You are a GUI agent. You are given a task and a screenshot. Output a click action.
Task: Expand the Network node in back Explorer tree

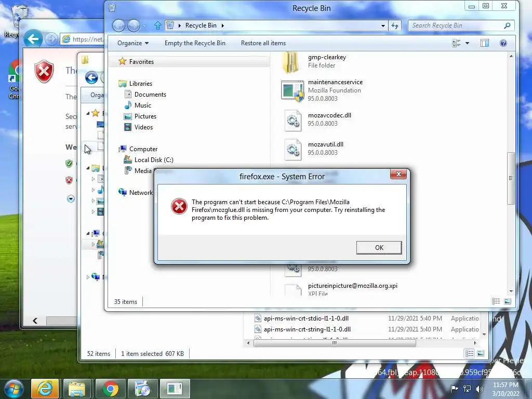click(88, 277)
